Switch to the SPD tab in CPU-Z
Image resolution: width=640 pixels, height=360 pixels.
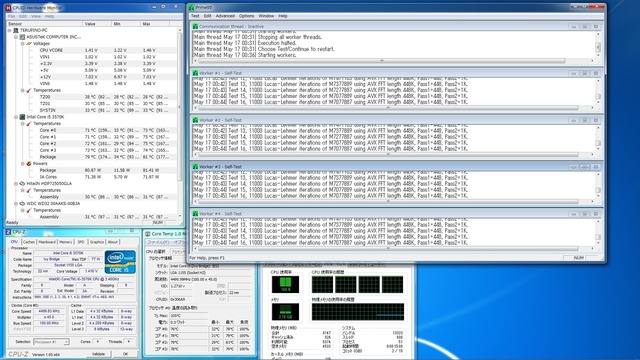point(81,242)
